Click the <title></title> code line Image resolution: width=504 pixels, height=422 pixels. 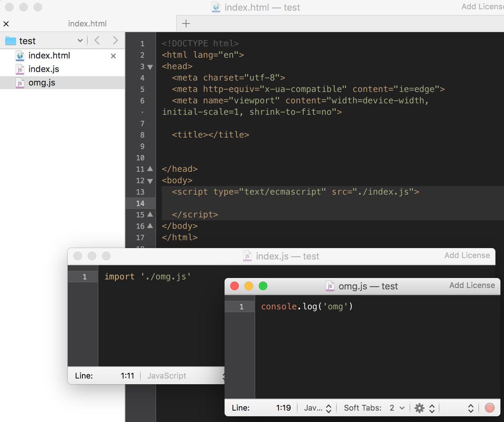(x=210, y=135)
